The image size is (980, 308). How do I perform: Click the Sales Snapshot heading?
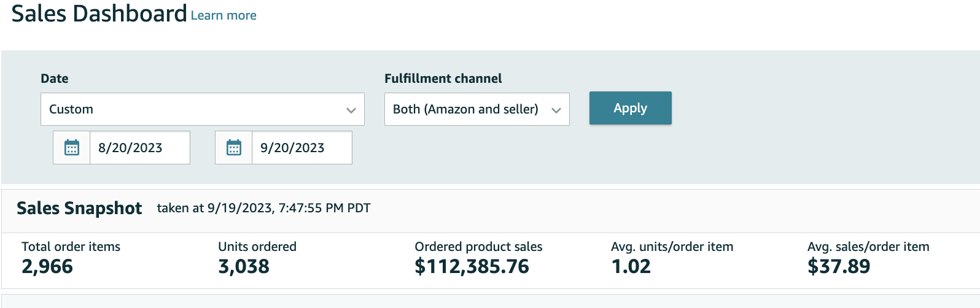pyautogui.click(x=79, y=209)
